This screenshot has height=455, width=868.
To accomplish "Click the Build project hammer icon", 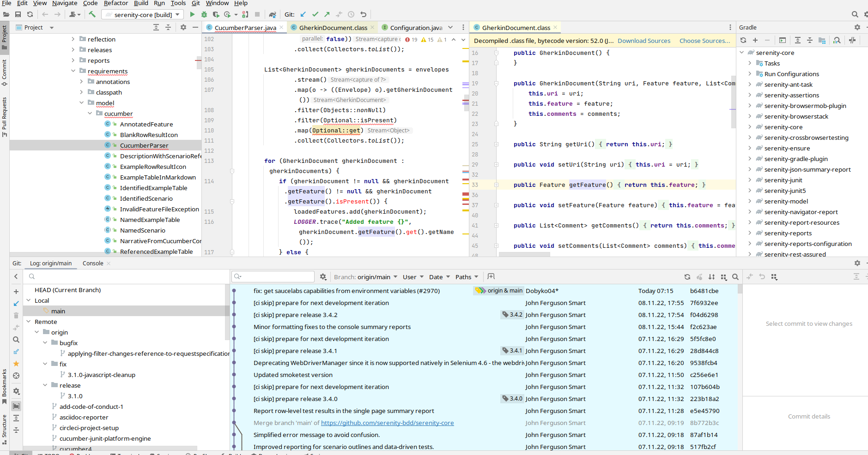I will (92, 14).
